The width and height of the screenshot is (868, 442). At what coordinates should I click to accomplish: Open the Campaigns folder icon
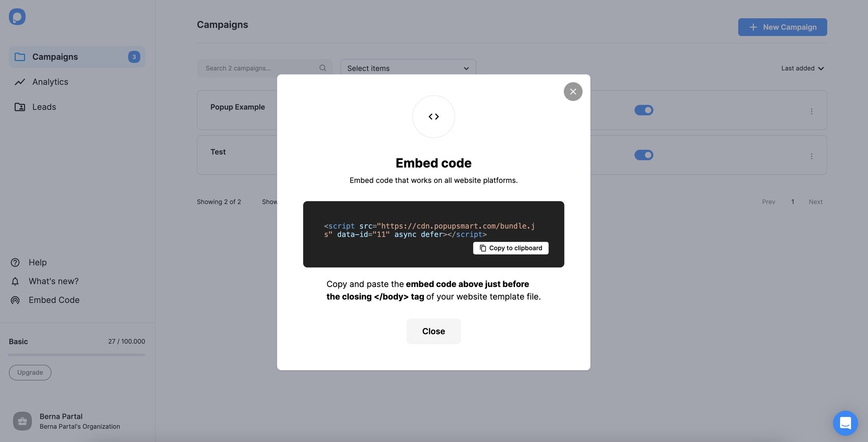(20, 56)
